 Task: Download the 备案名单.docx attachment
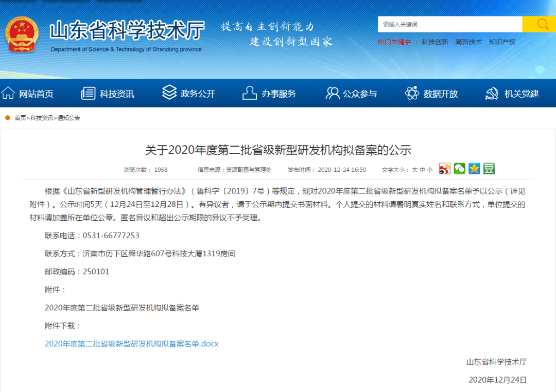(132, 344)
